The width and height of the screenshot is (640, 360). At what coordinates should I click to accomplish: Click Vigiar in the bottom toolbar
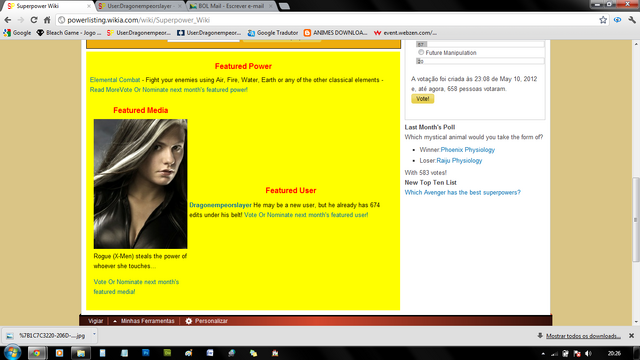click(96, 321)
